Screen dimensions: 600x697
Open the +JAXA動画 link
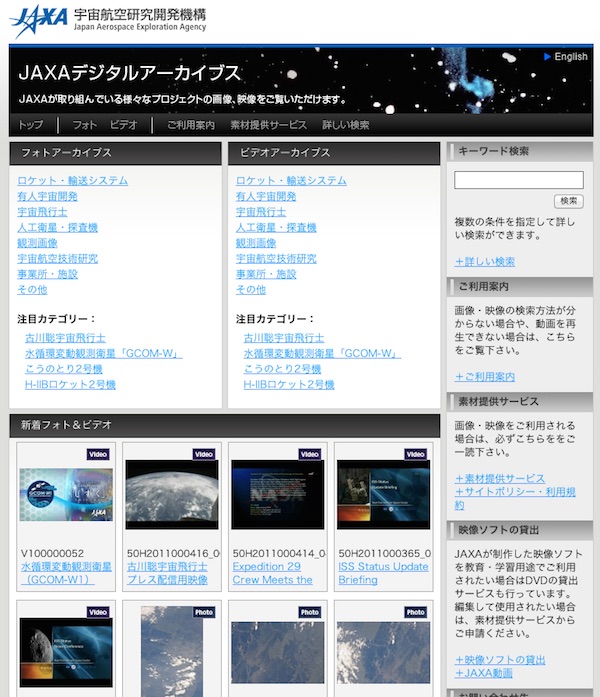[x=484, y=673]
